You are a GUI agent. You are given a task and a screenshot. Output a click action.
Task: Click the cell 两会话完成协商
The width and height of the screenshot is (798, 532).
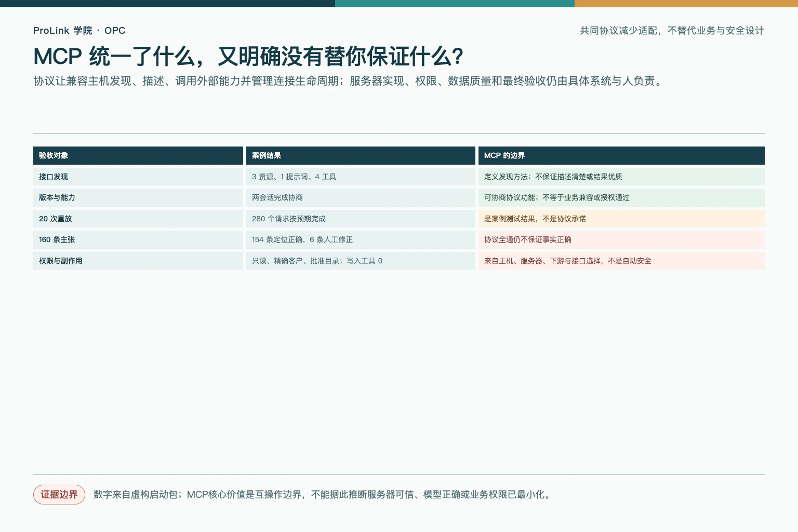(361, 197)
